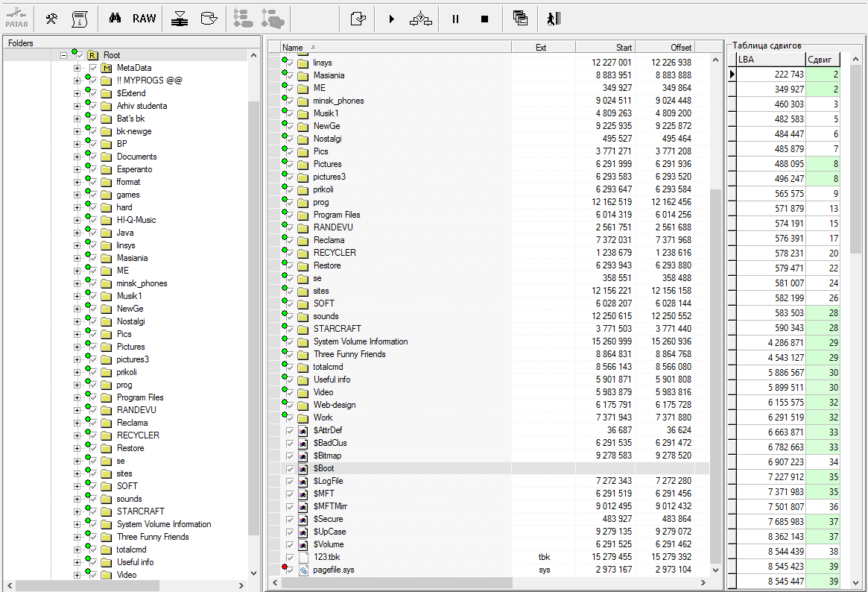Click the greyed tree with cloud icon
This screenshot has height=592, width=868.
[273, 19]
